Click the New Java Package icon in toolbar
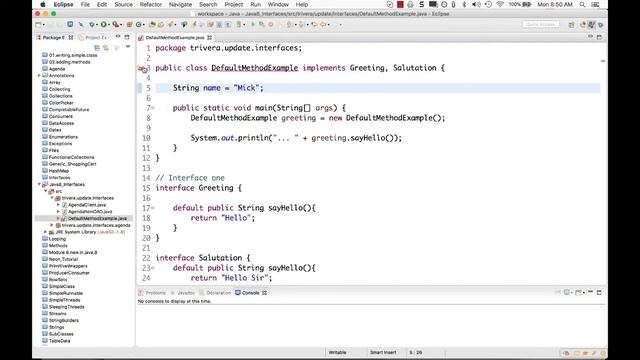The width and height of the screenshot is (640, 360). (x=129, y=24)
